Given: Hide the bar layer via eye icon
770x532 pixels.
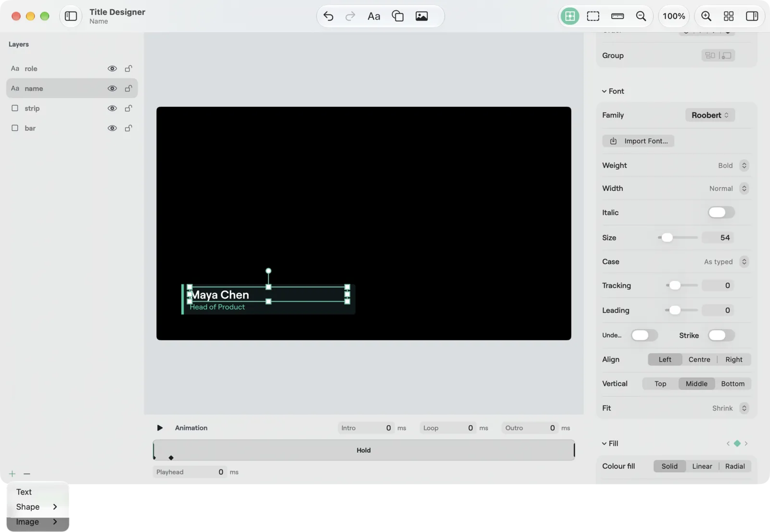Looking at the screenshot, I should (x=112, y=128).
